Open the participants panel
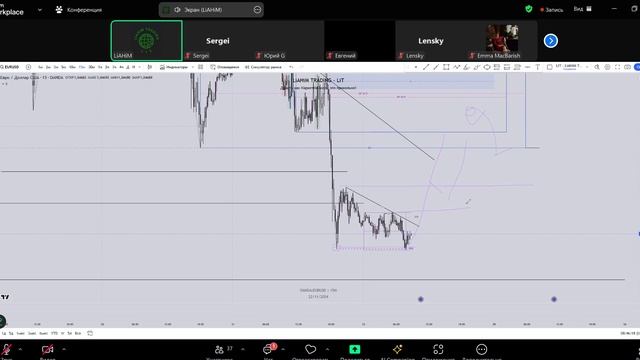The image size is (640, 360). [x=219, y=350]
